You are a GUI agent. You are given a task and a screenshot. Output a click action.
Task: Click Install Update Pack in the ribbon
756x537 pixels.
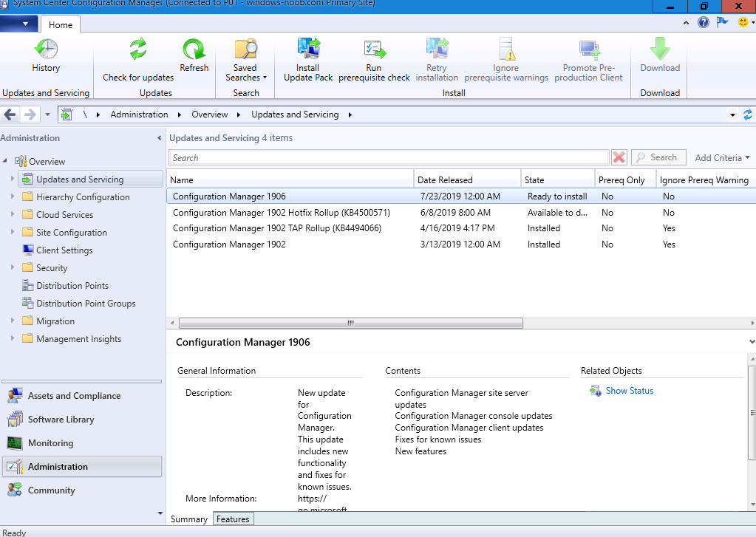(308, 60)
